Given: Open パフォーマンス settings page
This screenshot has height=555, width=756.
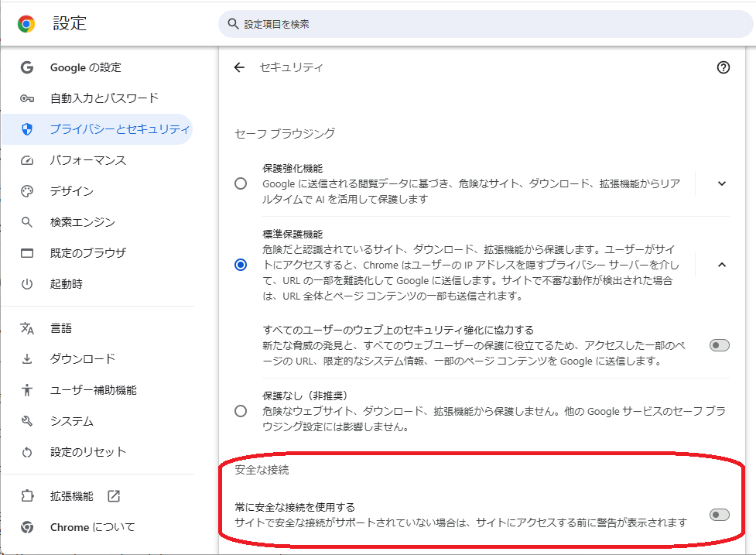Looking at the screenshot, I should (x=97, y=160).
